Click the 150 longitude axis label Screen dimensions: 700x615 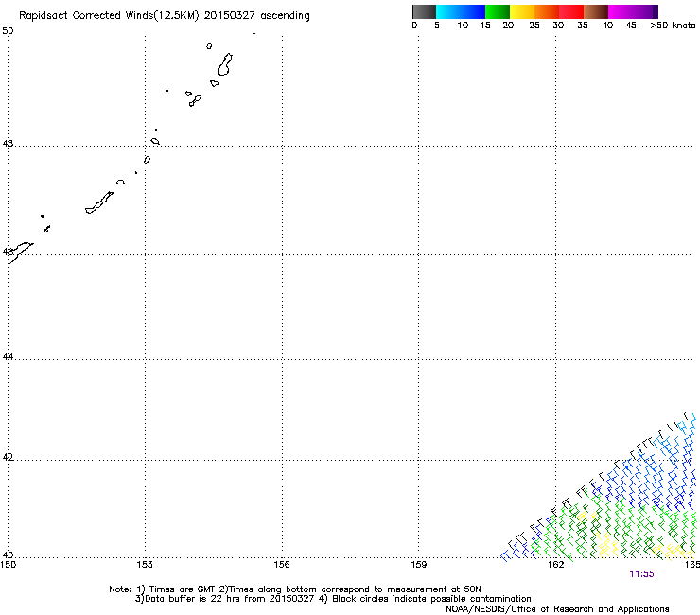click(9, 565)
